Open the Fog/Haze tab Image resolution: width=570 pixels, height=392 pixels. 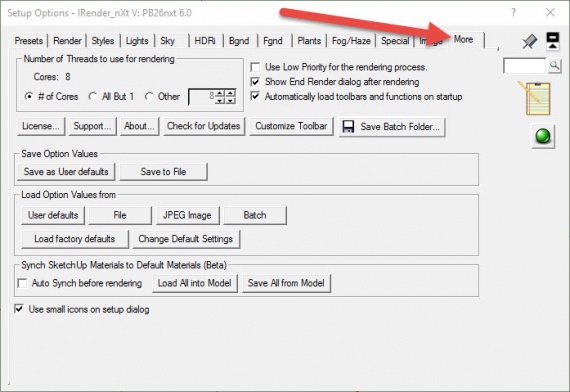pos(351,41)
